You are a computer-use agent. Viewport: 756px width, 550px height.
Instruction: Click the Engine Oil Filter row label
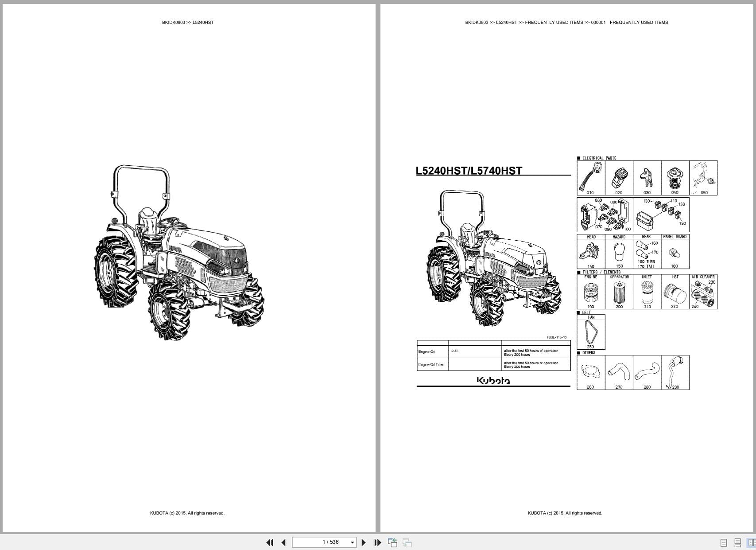click(431, 365)
